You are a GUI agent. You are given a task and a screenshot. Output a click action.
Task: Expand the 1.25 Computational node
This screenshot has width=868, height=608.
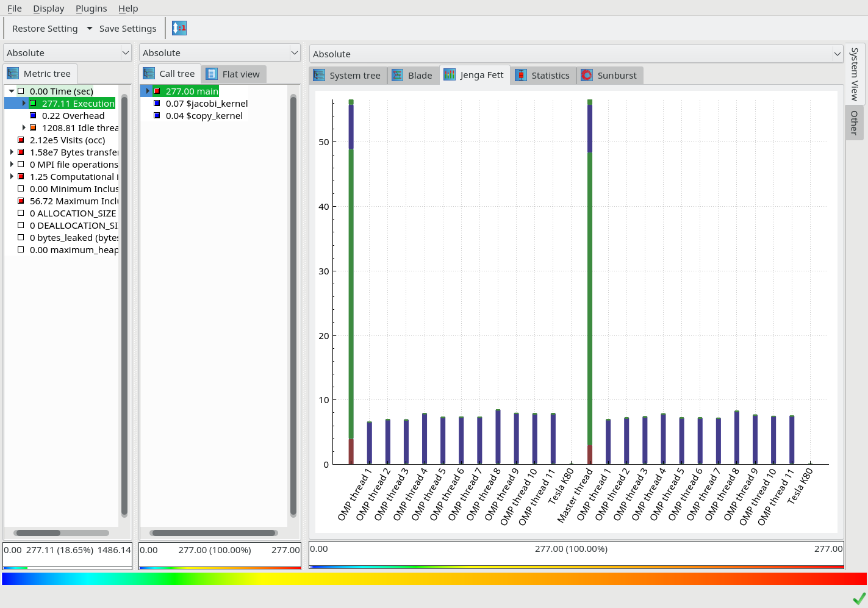click(x=12, y=176)
